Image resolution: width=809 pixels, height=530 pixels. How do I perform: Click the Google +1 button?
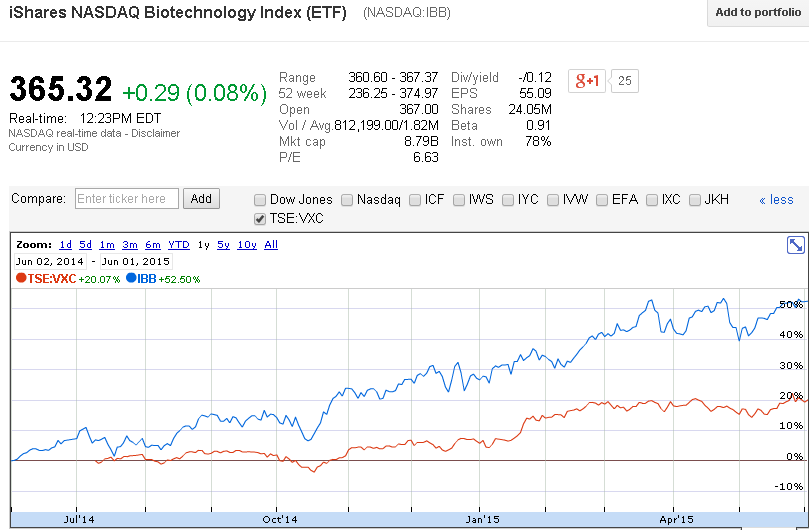point(586,81)
